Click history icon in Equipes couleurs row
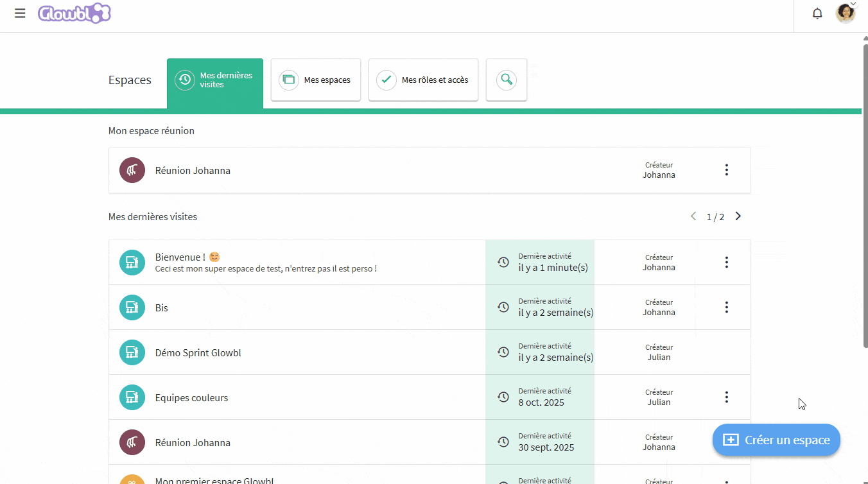 click(x=503, y=397)
